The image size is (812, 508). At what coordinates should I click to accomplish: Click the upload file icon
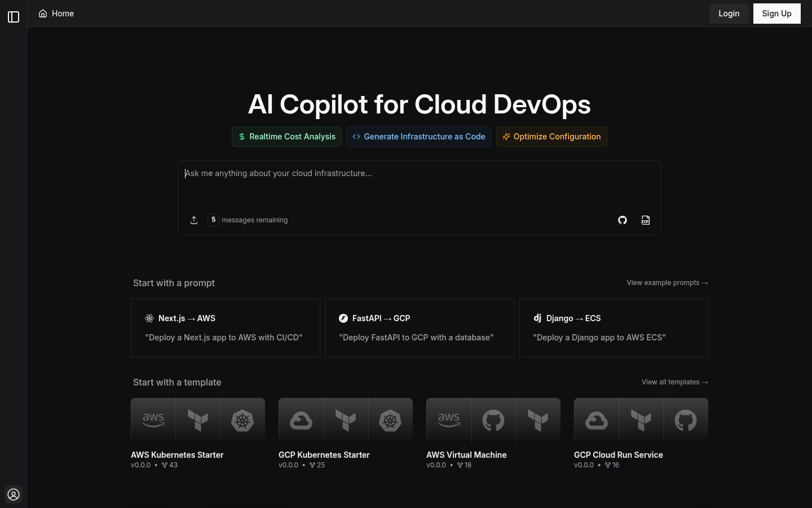coord(194,220)
